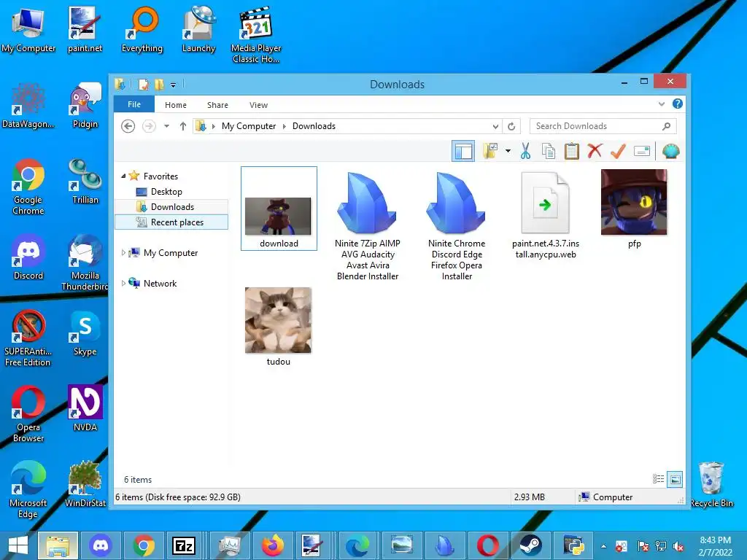Screen dimensions: 747x560
Task: Open File Explorer from the taskbar
Action: point(58,545)
